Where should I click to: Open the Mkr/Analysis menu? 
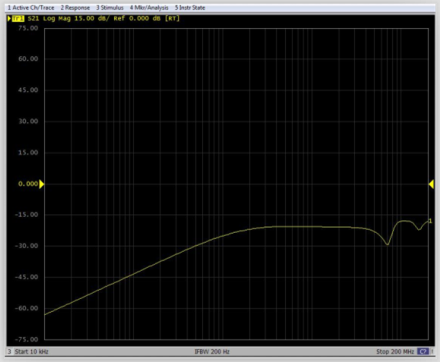tap(149, 8)
